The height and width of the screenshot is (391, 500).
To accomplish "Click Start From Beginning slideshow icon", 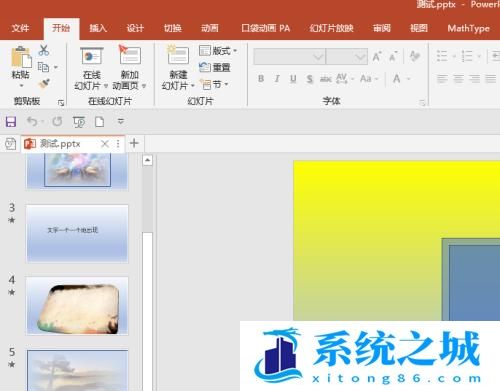I will [79, 122].
